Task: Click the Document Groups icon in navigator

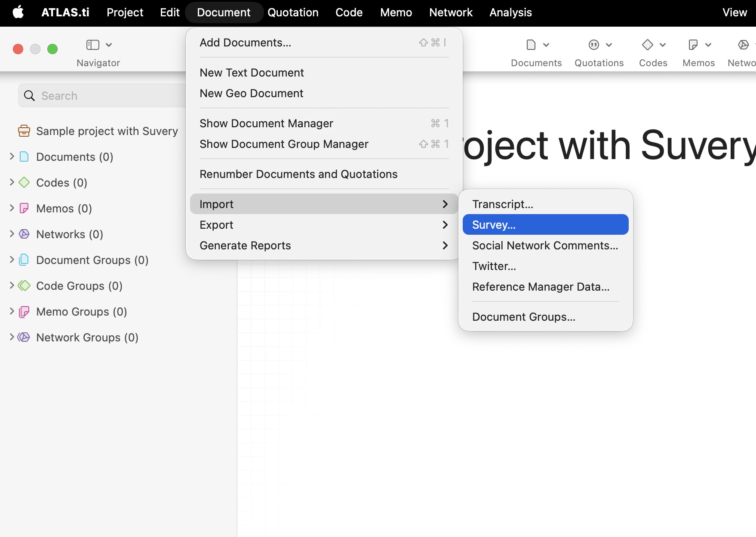Action: tap(24, 260)
